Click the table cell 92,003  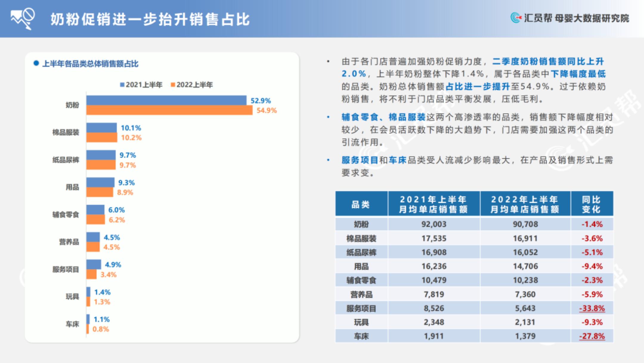tap(434, 224)
